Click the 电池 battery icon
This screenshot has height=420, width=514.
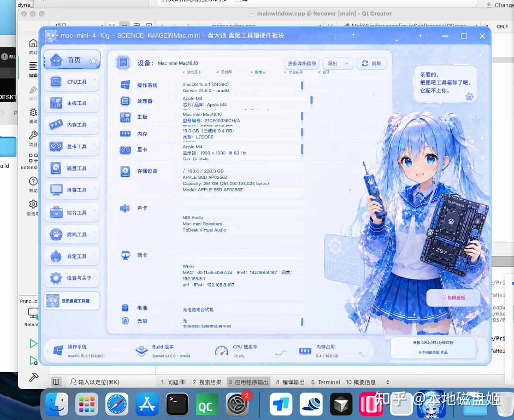(126, 308)
